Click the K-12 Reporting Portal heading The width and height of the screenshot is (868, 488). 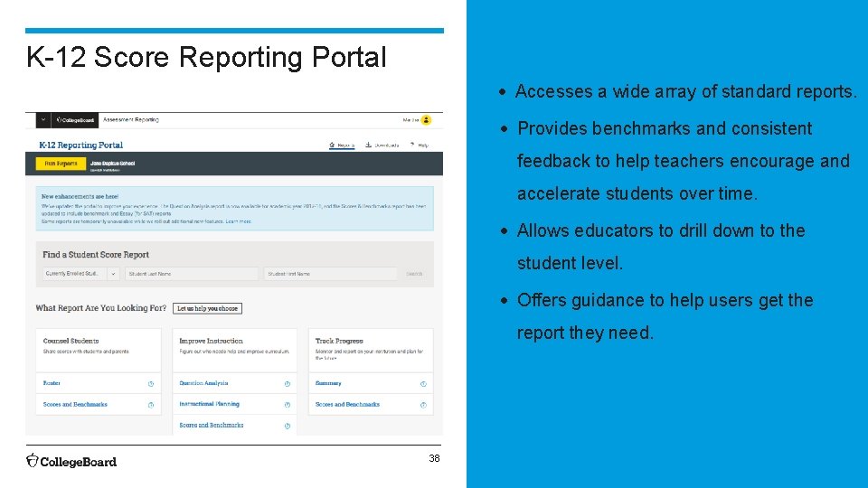pyautogui.click(x=80, y=145)
